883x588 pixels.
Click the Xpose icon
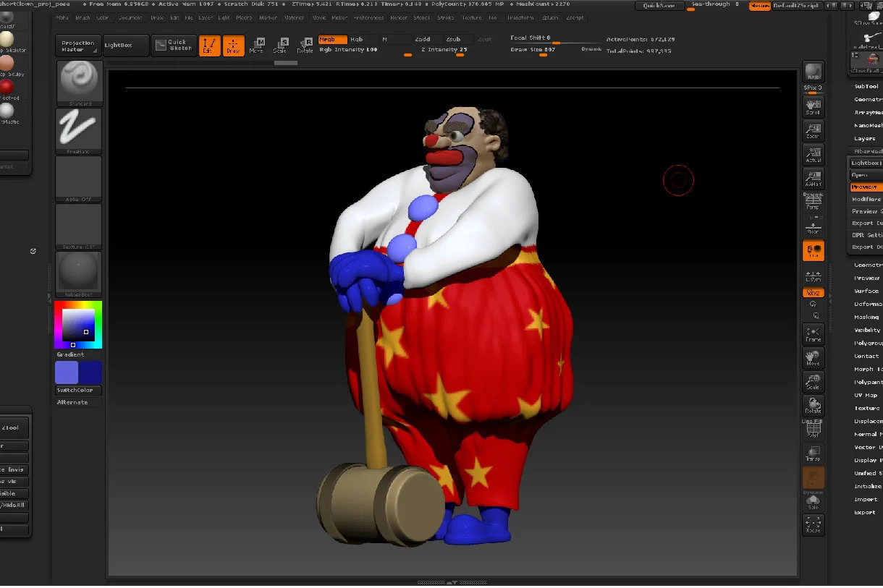click(813, 525)
